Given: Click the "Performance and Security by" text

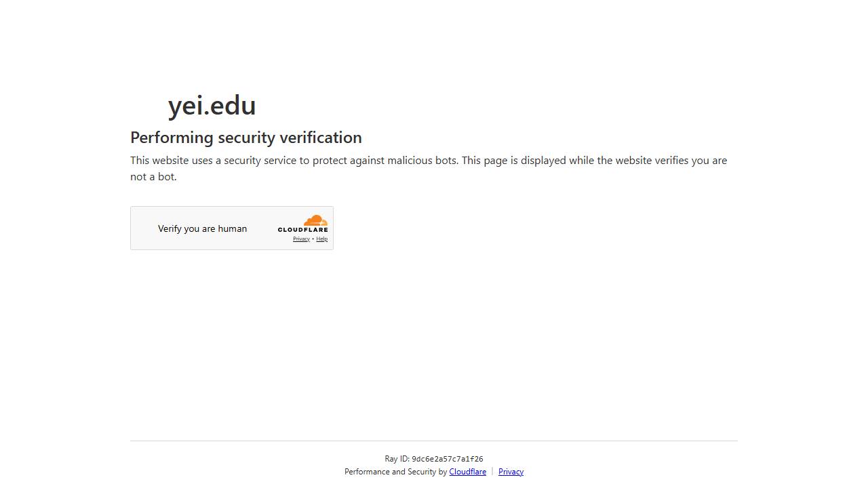Looking at the screenshot, I should click(x=395, y=472).
